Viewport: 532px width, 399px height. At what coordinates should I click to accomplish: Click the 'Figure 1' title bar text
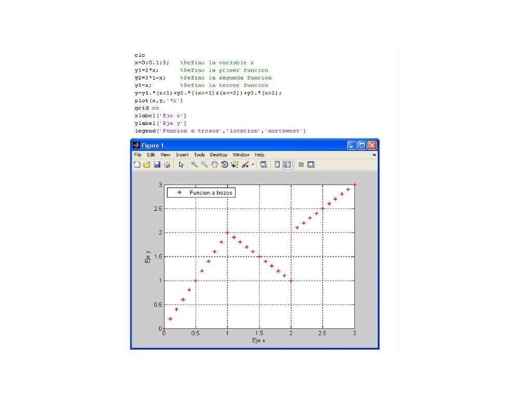click(x=153, y=145)
